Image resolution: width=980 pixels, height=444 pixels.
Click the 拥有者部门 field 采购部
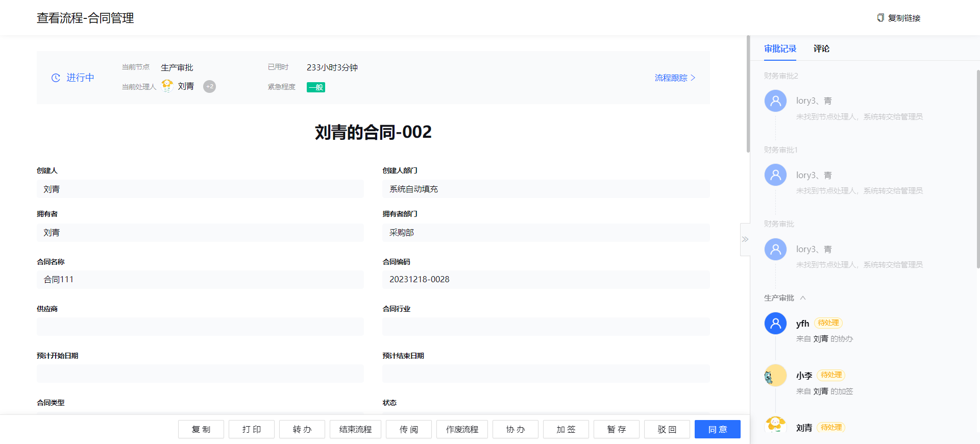tap(546, 233)
